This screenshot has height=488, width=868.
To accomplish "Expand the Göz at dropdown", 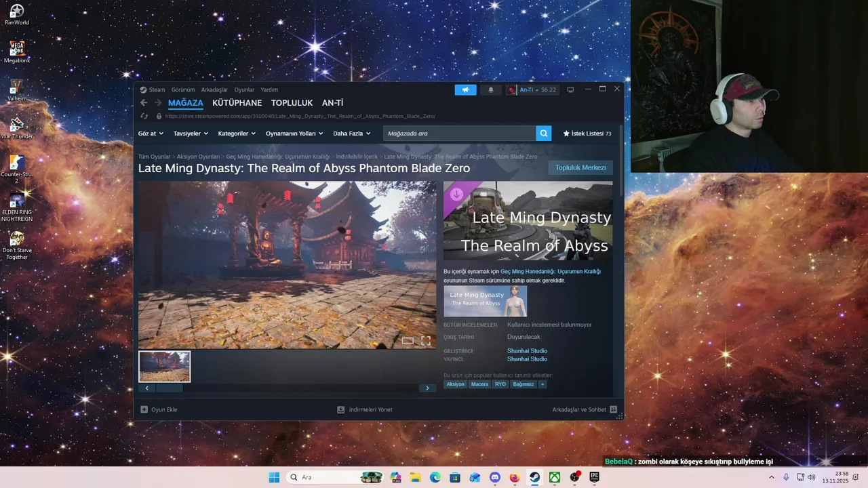I will [x=151, y=134].
